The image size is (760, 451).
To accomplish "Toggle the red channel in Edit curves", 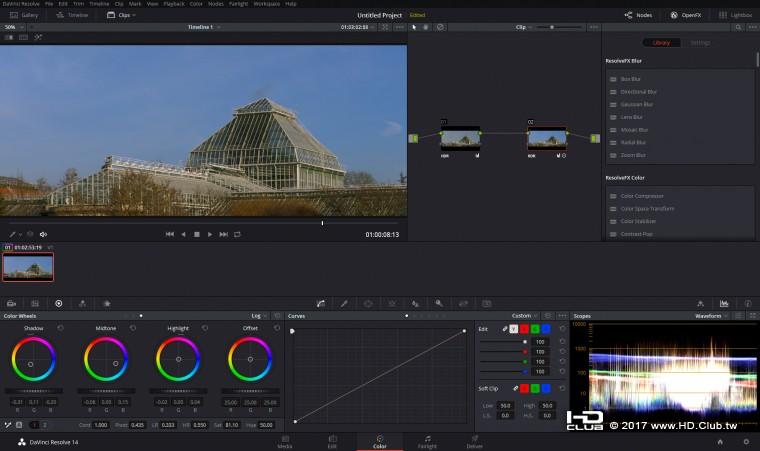I will click(x=525, y=328).
